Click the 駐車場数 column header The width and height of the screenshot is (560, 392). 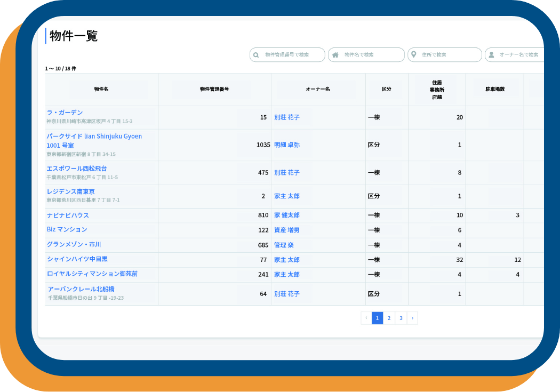tap(494, 89)
